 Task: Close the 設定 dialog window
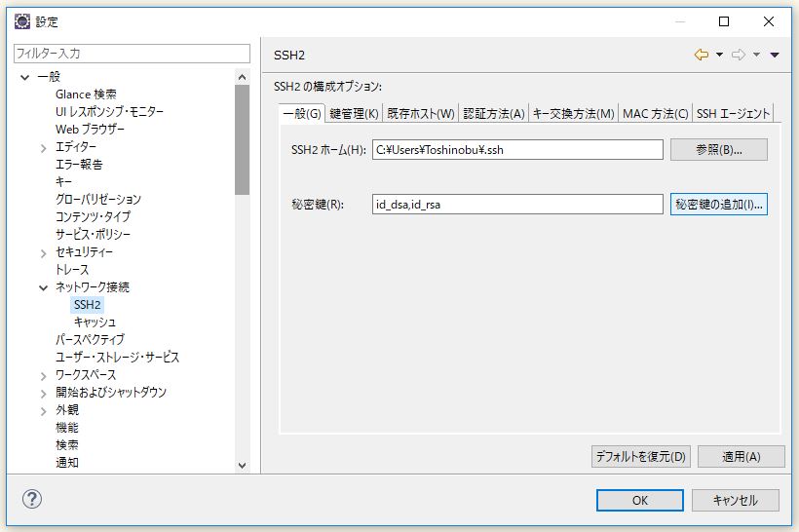pyautogui.click(x=769, y=21)
